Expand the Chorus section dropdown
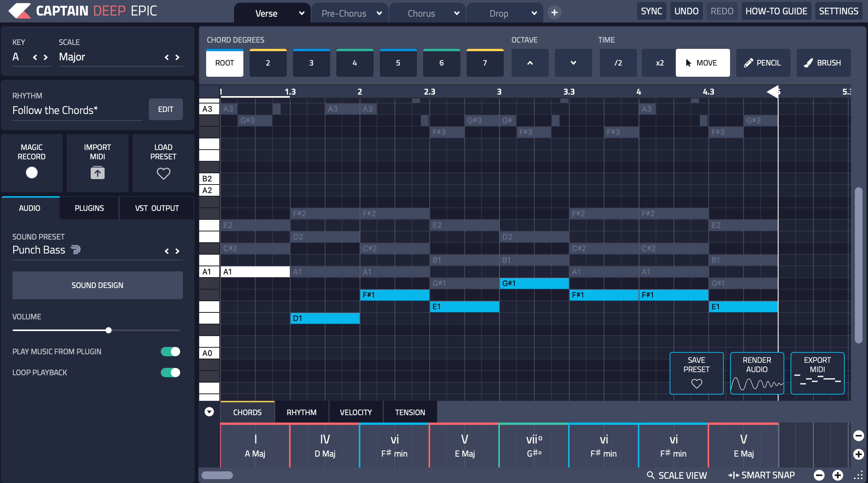The image size is (868, 483). pos(456,13)
